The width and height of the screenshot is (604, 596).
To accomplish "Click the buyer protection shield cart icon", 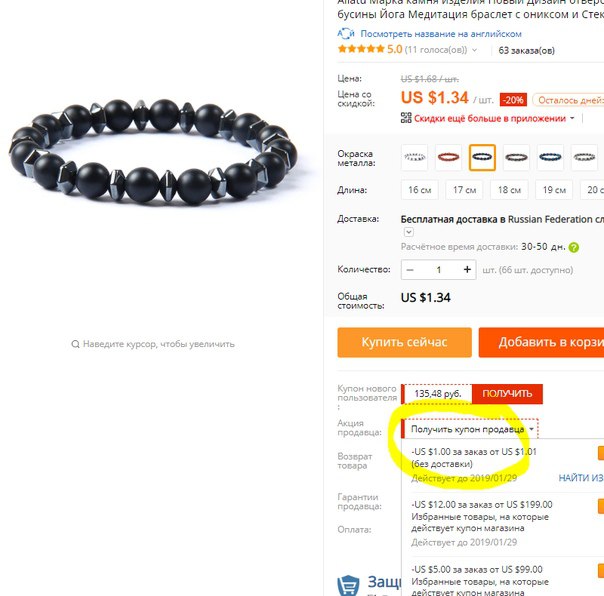I will (349, 586).
